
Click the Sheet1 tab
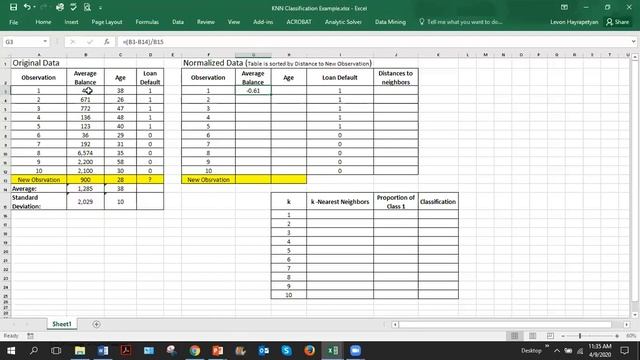(62, 324)
